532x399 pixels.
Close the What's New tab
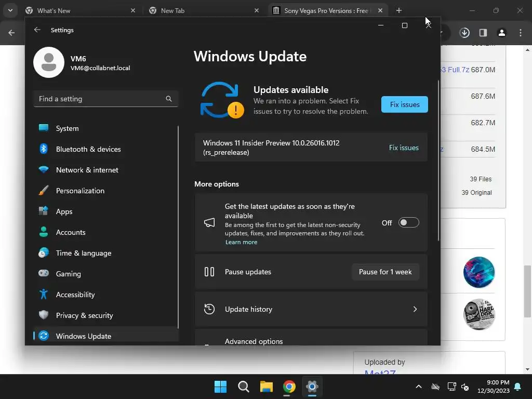coord(133,11)
